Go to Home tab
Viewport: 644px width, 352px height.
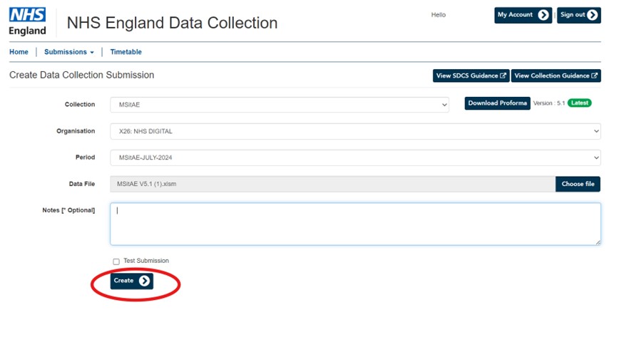pyautogui.click(x=19, y=52)
